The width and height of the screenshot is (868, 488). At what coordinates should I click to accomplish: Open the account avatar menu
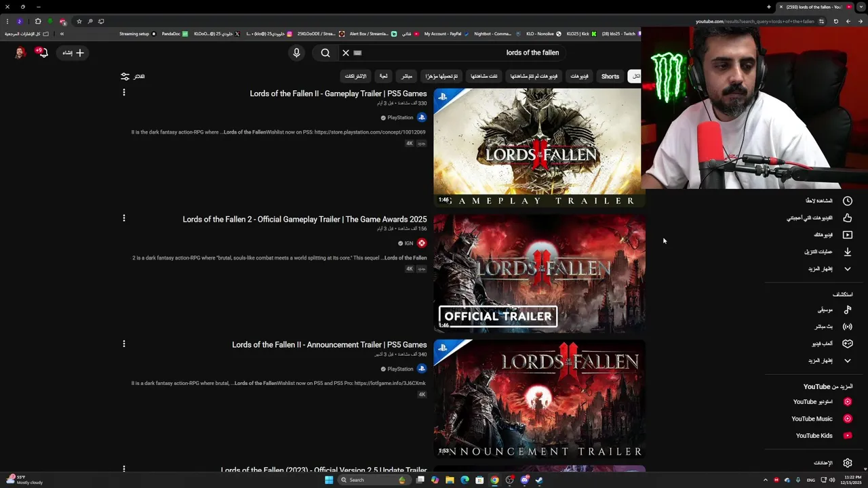point(20,52)
